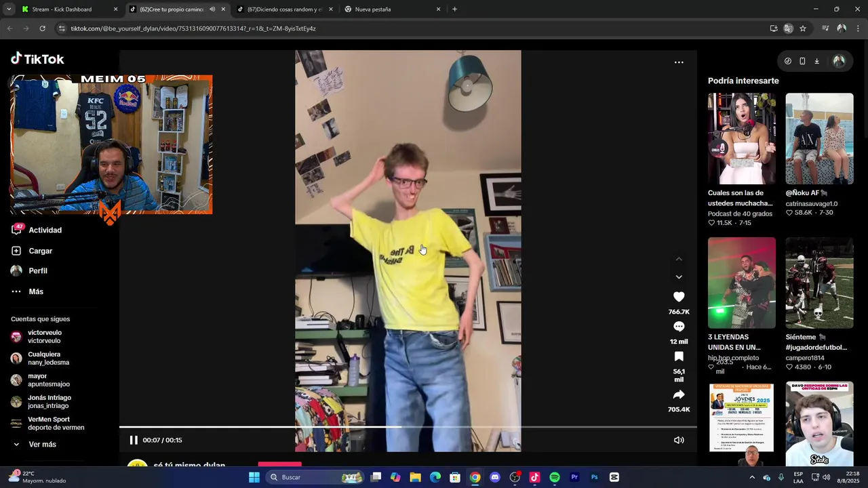Pause the video playback

tap(134, 440)
